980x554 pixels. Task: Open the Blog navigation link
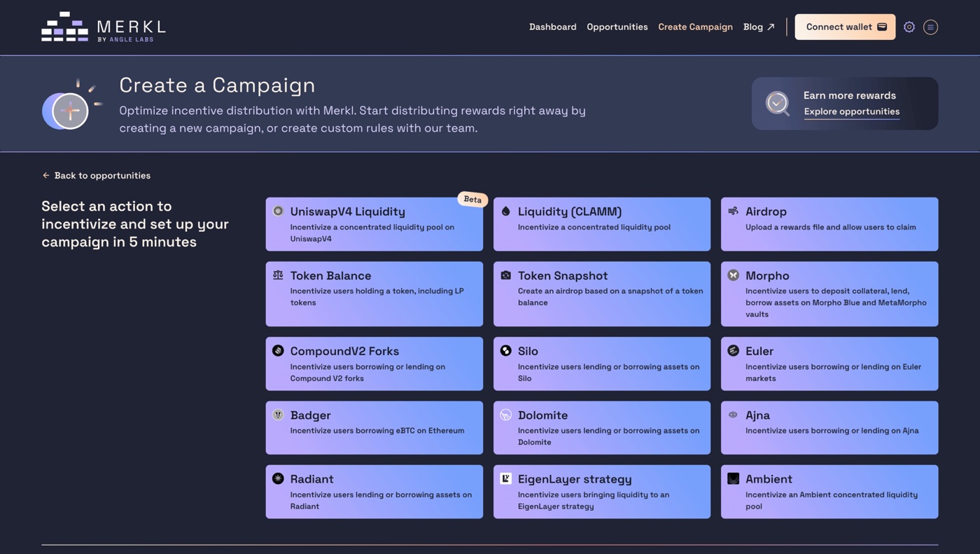pos(759,27)
